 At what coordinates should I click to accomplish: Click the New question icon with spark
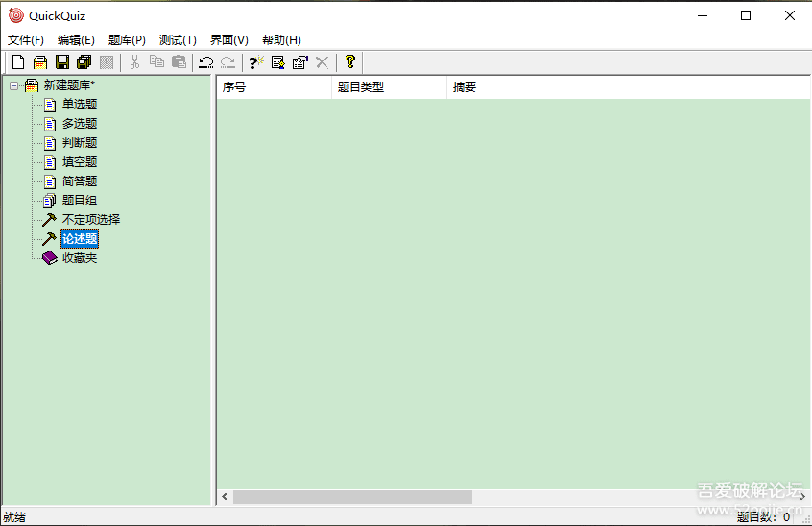pos(256,62)
